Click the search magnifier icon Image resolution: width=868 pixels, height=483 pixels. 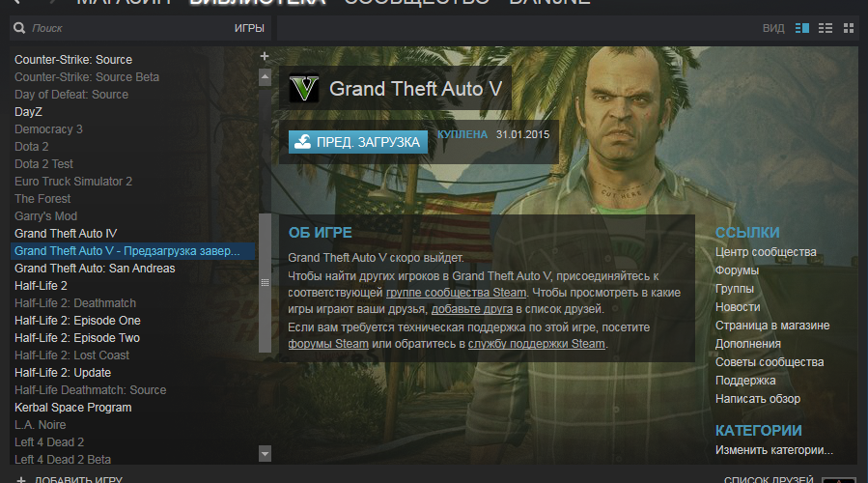pyautogui.click(x=19, y=28)
